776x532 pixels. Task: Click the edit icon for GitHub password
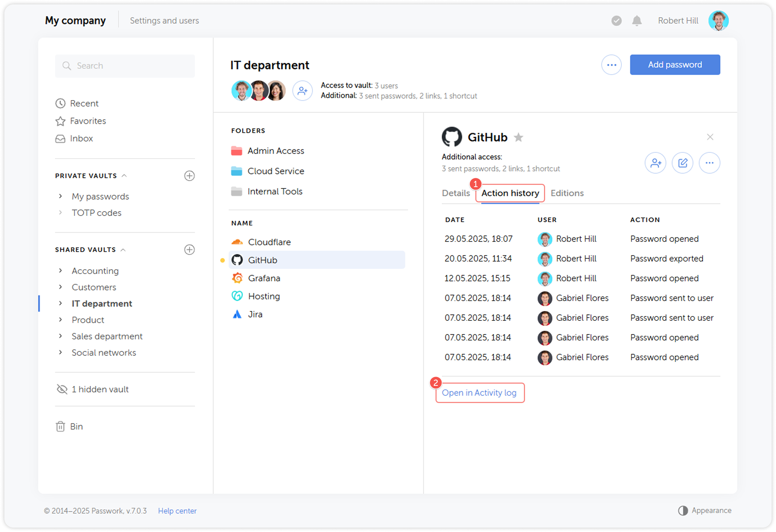click(x=682, y=163)
